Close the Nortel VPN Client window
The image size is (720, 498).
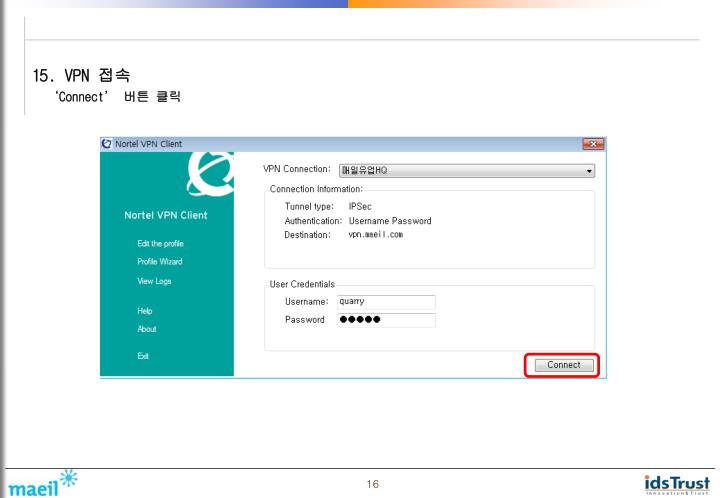(593, 144)
